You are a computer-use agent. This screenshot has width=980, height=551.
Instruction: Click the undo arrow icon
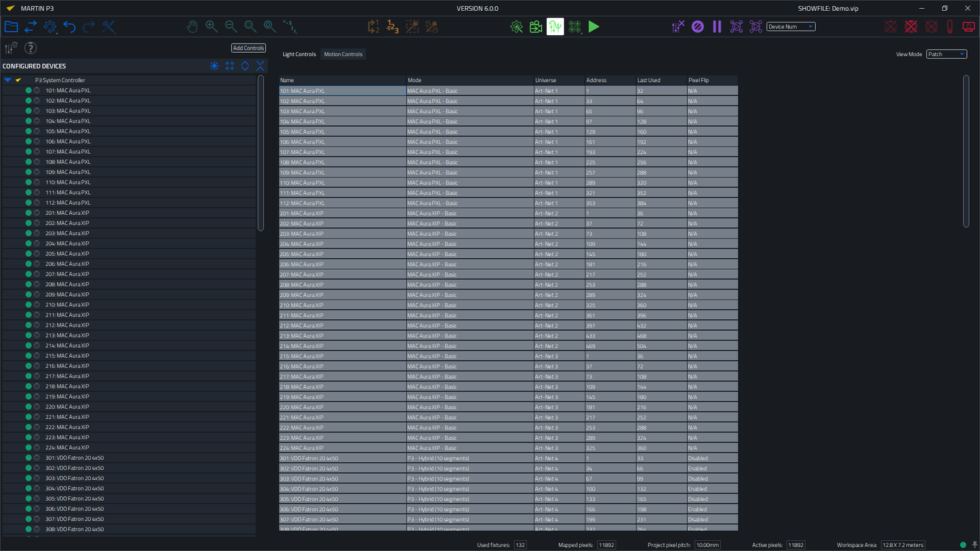coord(70,26)
